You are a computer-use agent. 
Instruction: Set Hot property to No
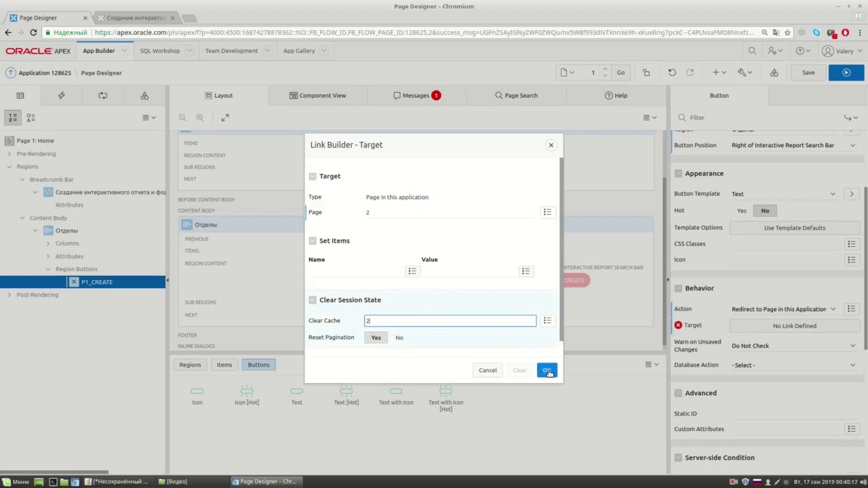coord(765,211)
